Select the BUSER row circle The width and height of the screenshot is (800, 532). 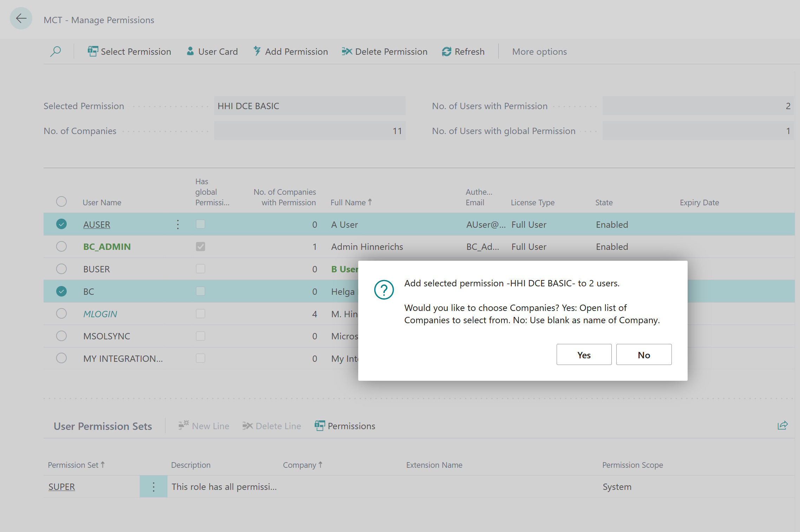coord(61,269)
